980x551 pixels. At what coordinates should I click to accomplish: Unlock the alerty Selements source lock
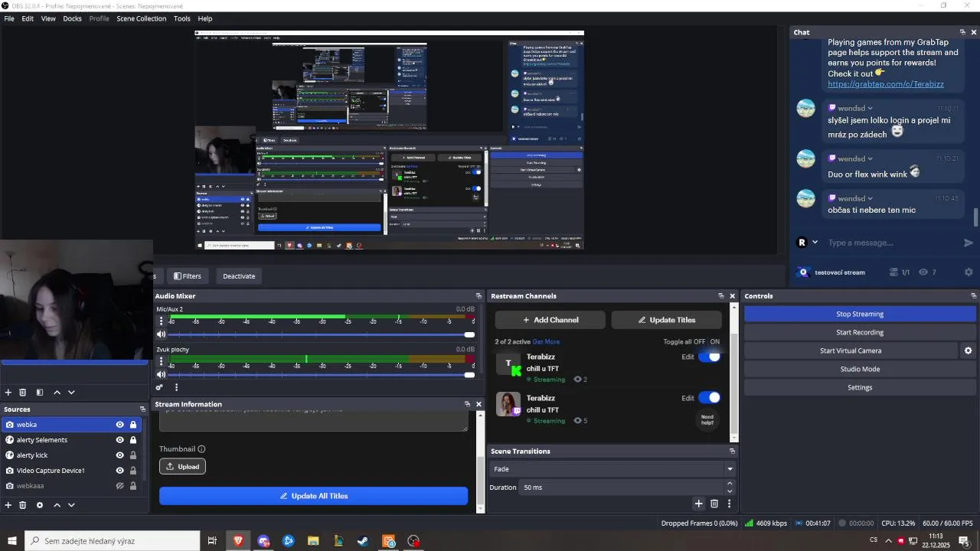coord(133,440)
